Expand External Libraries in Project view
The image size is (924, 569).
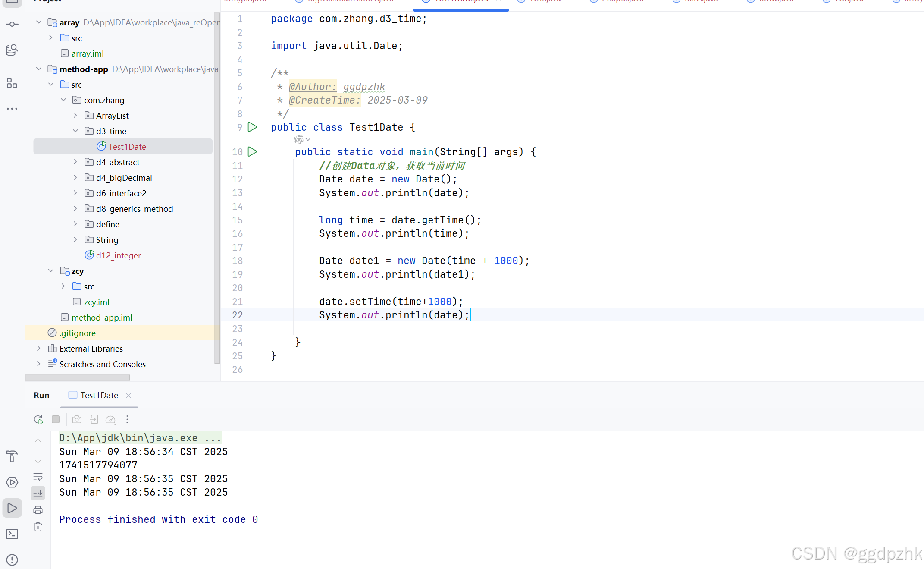(x=38, y=349)
